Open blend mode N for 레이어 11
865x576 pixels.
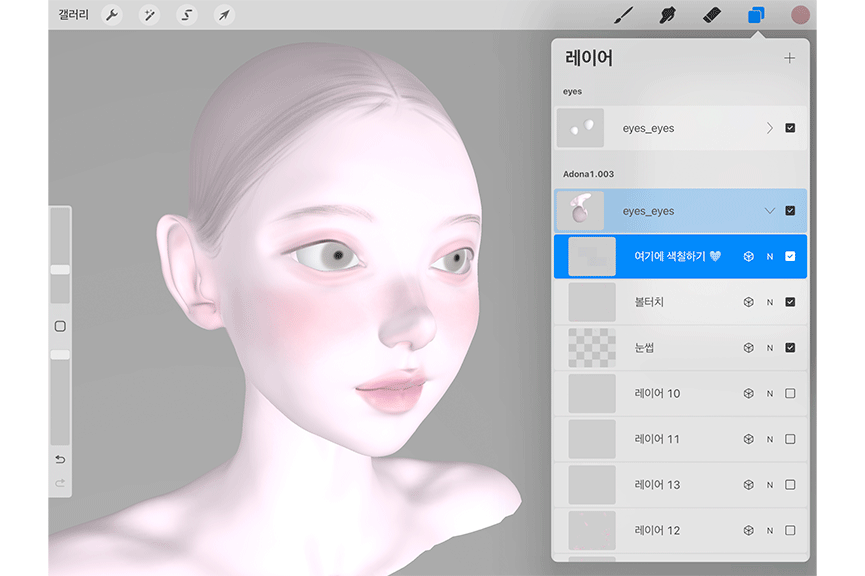click(x=770, y=440)
